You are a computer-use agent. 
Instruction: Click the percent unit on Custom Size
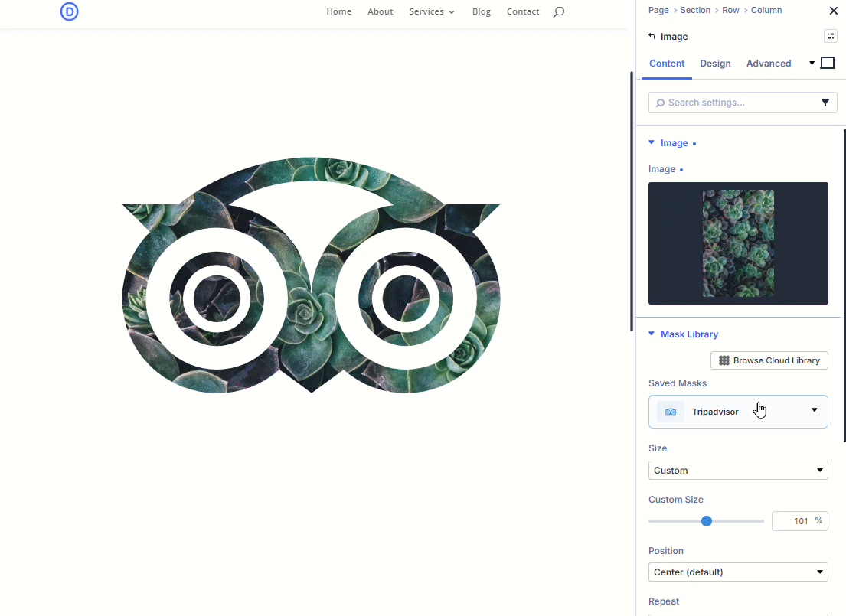click(819, 520)
